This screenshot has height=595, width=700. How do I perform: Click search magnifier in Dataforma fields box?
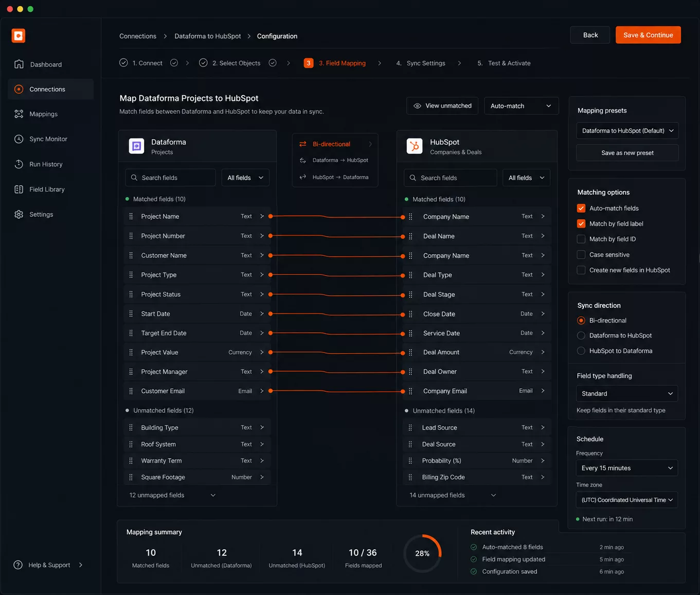(x=134, y=178)
